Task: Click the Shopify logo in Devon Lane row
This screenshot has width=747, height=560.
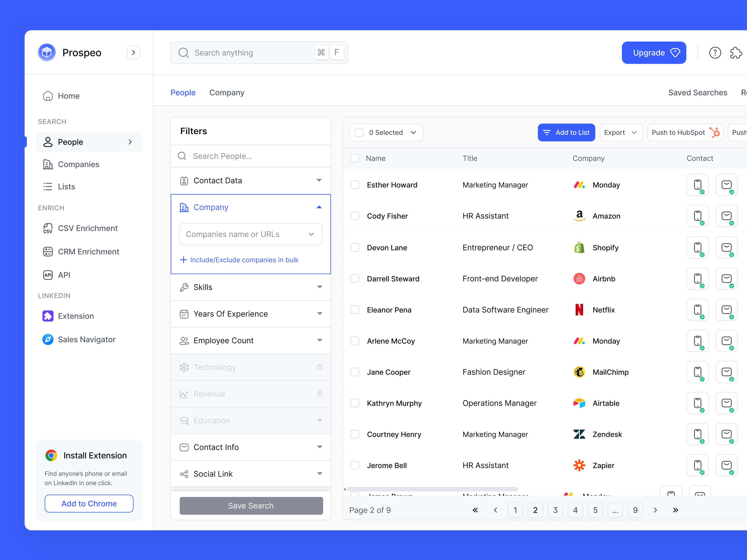Action: [579, 248]
